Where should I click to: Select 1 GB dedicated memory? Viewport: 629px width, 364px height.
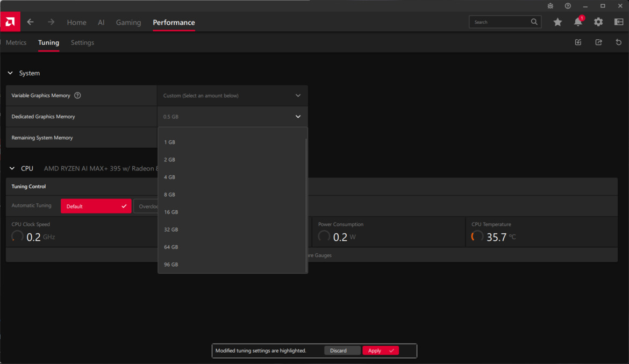[232, 142]
